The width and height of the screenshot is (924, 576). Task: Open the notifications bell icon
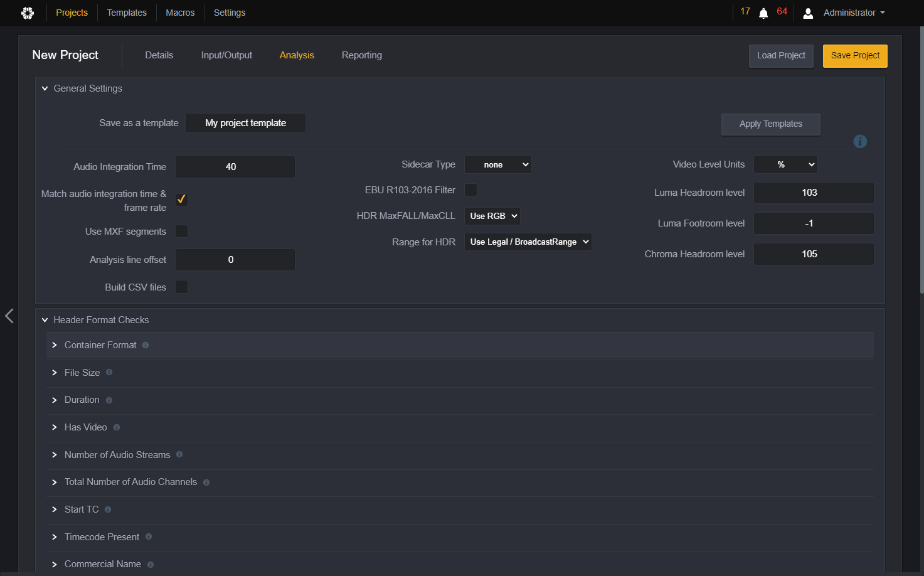pos(763,13)
